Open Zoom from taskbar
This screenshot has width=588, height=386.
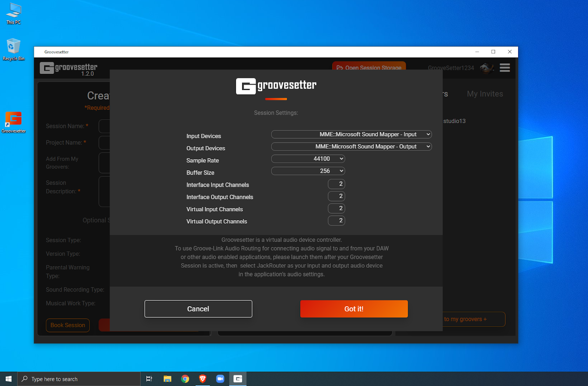tap(220, 379)
